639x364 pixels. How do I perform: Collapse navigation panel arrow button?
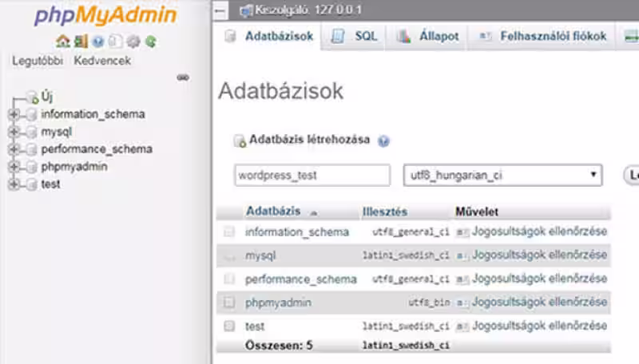pyautogui.click(x=220, y=10)
